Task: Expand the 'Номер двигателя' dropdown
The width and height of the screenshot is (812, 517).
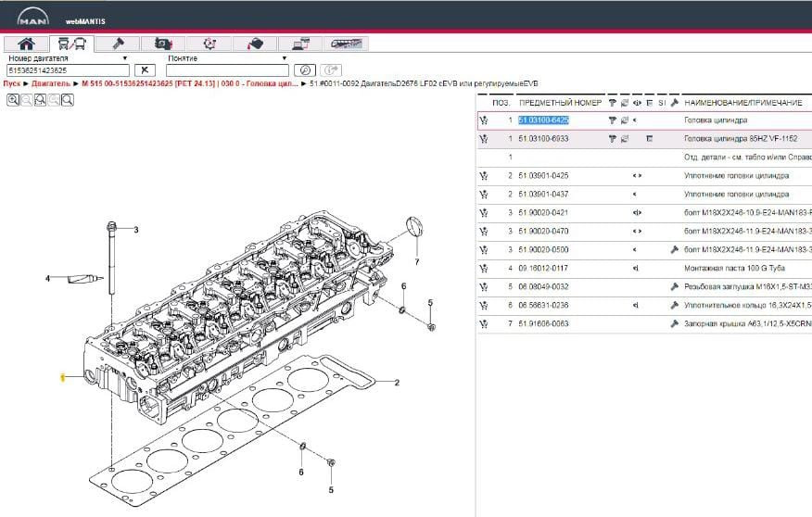Action: [125, 58]
